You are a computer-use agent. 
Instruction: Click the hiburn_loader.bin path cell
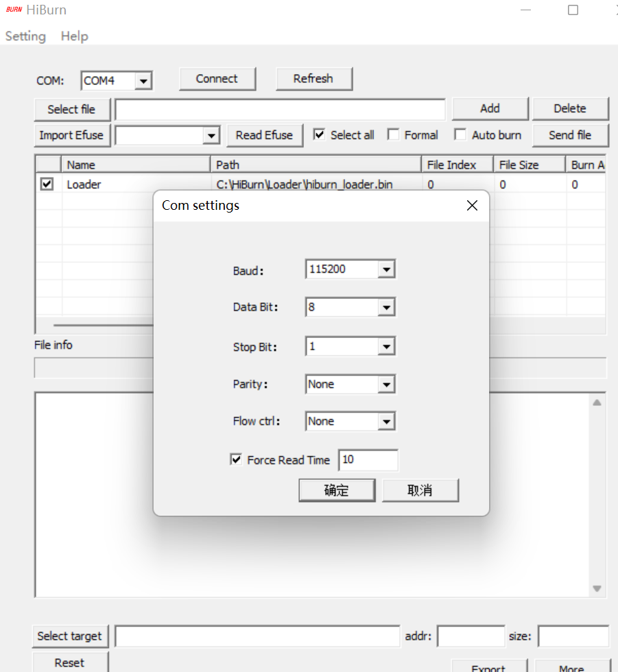tap(305, 184)
